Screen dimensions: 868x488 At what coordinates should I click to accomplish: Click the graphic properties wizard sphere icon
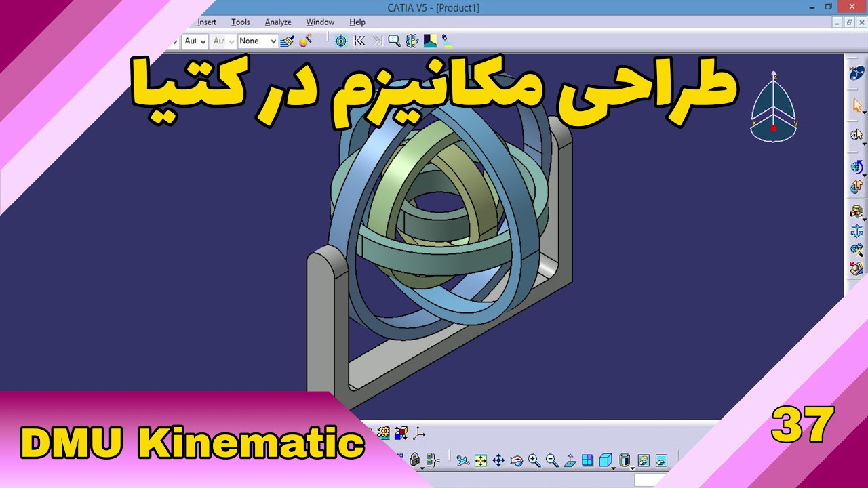[306, 41]
